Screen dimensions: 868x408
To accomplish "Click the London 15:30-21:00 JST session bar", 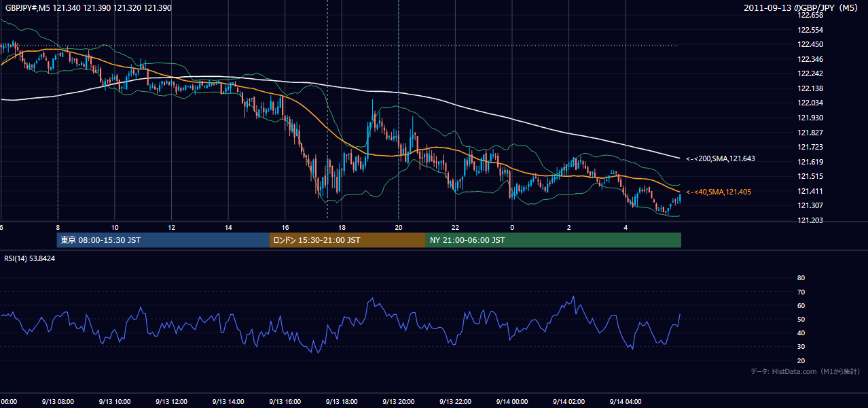I will coord(348,240).
